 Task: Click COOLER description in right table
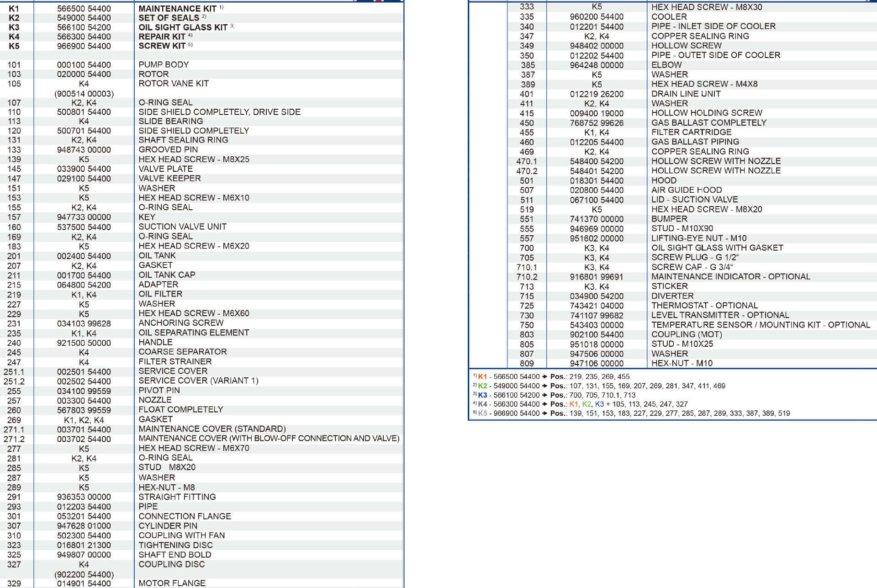[x=669, y=17]
